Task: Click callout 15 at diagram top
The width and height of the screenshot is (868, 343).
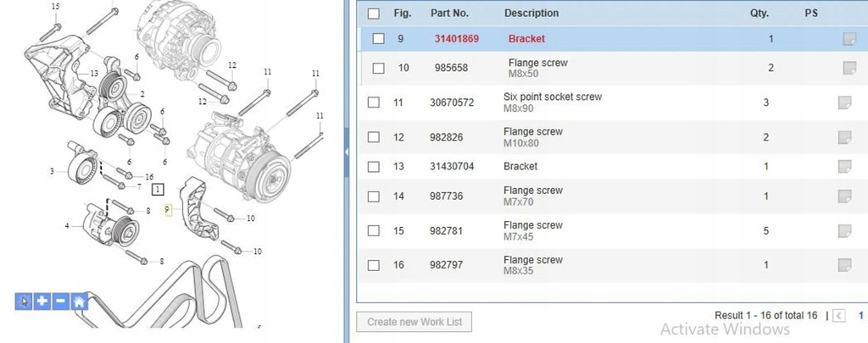Action: (55, 6)
